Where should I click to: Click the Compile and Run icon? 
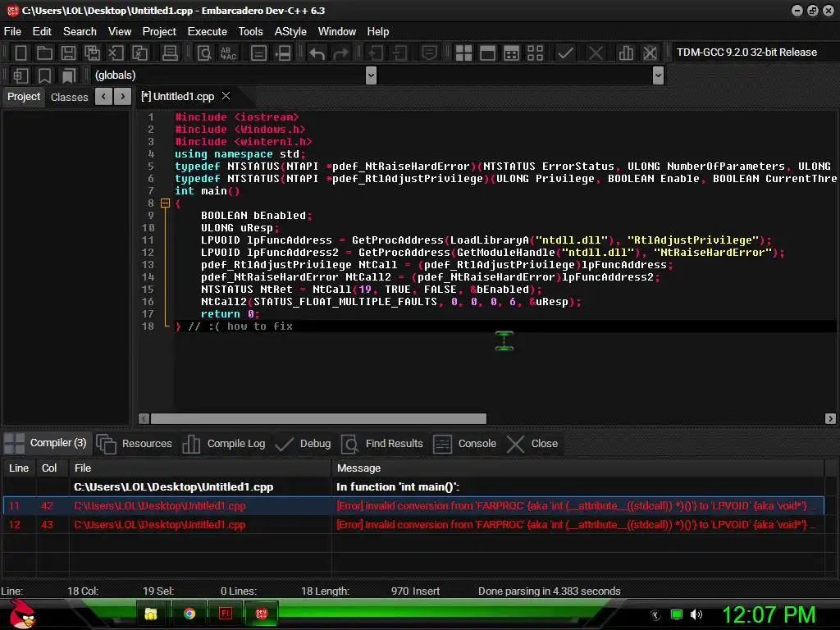[512, 53]
